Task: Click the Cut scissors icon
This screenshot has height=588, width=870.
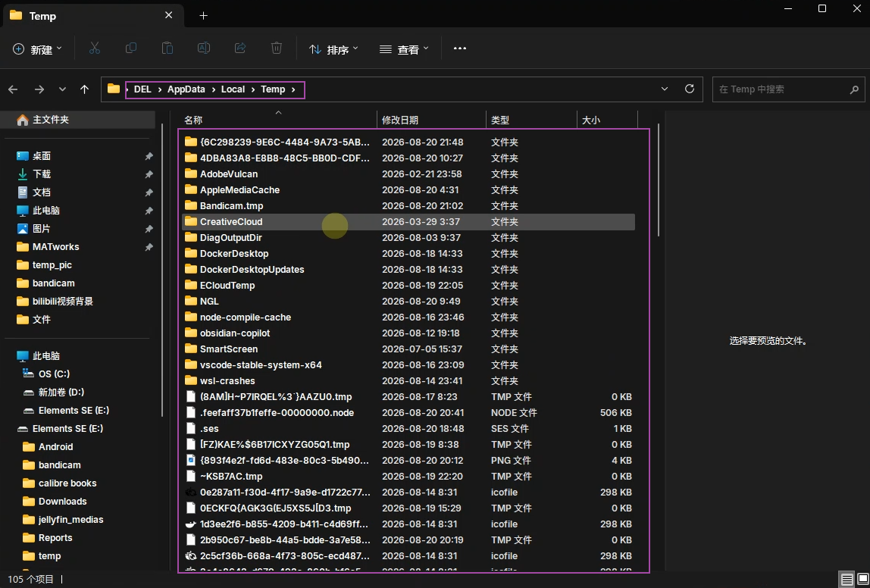Action: tap(94, 48)
